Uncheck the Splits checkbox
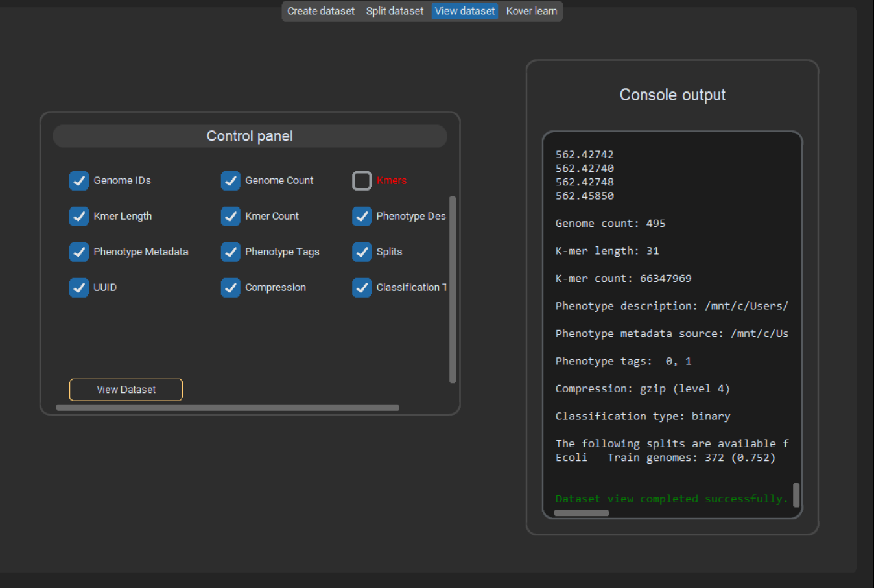The width and height of the screenshot is (874, 588). coord(362,252)
